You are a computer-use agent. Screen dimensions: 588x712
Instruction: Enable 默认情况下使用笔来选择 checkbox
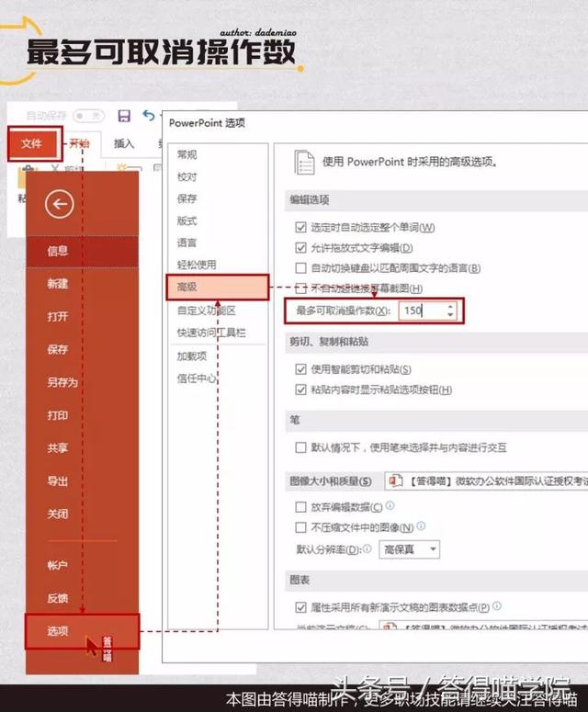(x=300, y=448)
